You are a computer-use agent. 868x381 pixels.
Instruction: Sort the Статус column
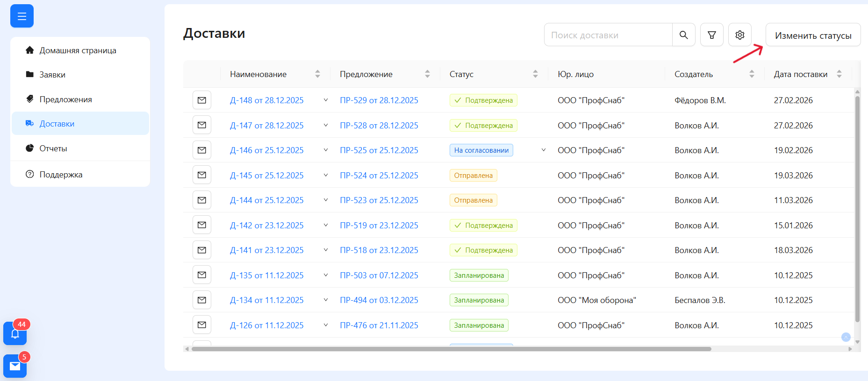535,74
